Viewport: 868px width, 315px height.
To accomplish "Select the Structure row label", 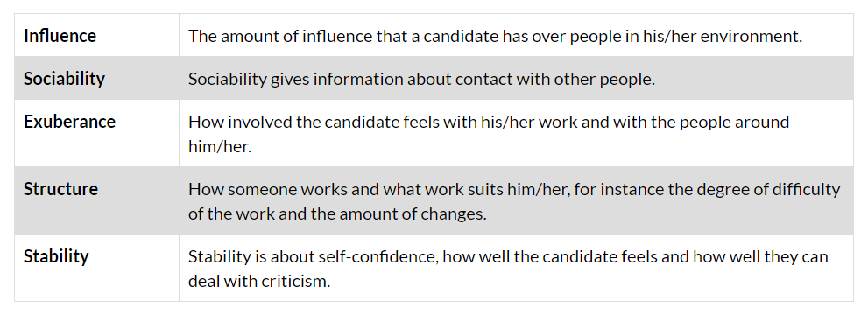I will (x=61, y=189).
